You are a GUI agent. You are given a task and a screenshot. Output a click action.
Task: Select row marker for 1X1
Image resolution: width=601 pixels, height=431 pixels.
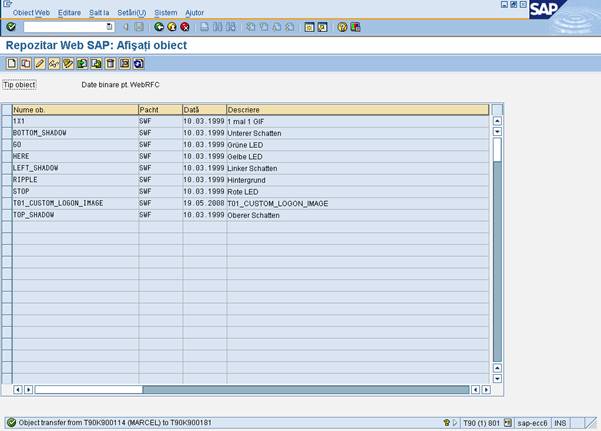[x=7, y=121]
